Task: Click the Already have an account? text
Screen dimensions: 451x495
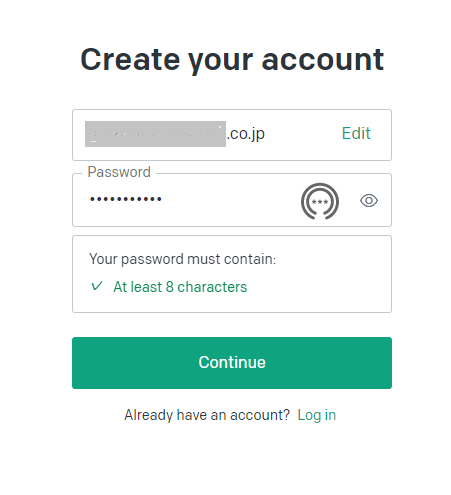Action: point(207,415)
